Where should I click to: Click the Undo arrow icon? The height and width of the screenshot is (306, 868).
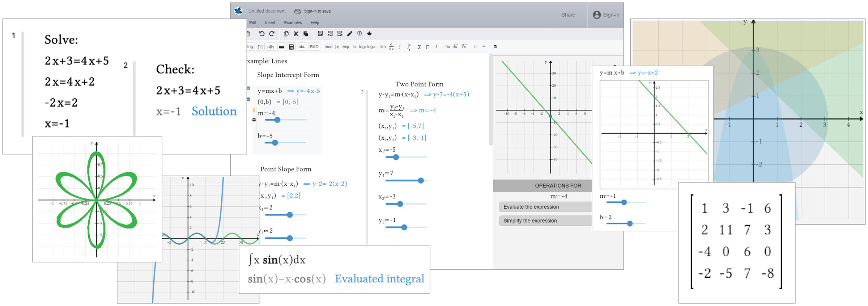pos(261,34)
